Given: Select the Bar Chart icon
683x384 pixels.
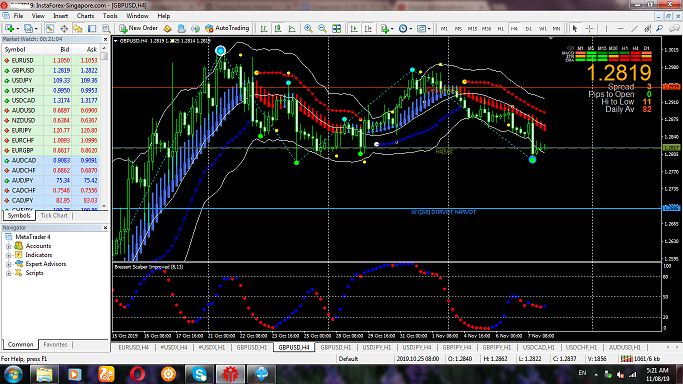Looking at the screenshot, I should click(x=264, y=28).
